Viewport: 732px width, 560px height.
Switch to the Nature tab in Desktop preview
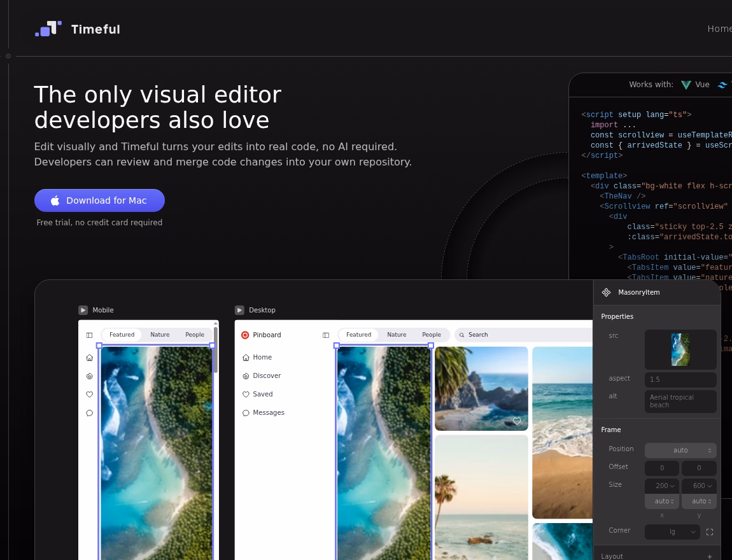(397, 335)
